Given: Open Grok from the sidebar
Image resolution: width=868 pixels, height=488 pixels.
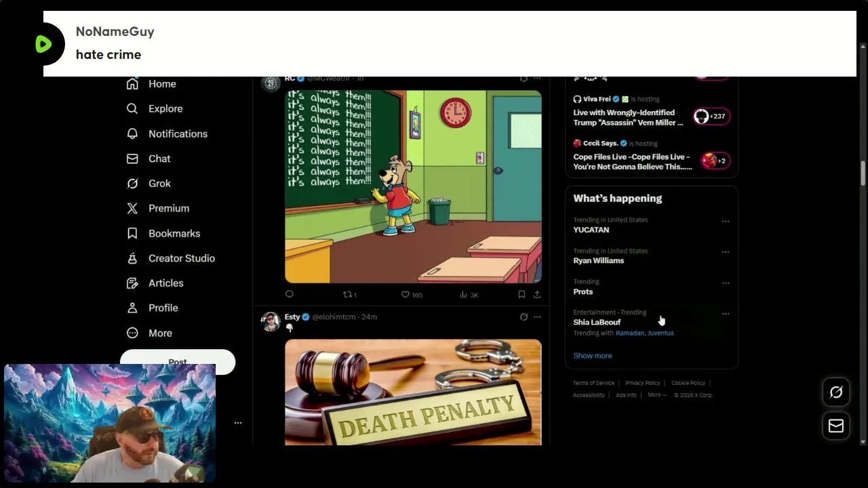Looking at the screenshot, I should coord(149,184).
